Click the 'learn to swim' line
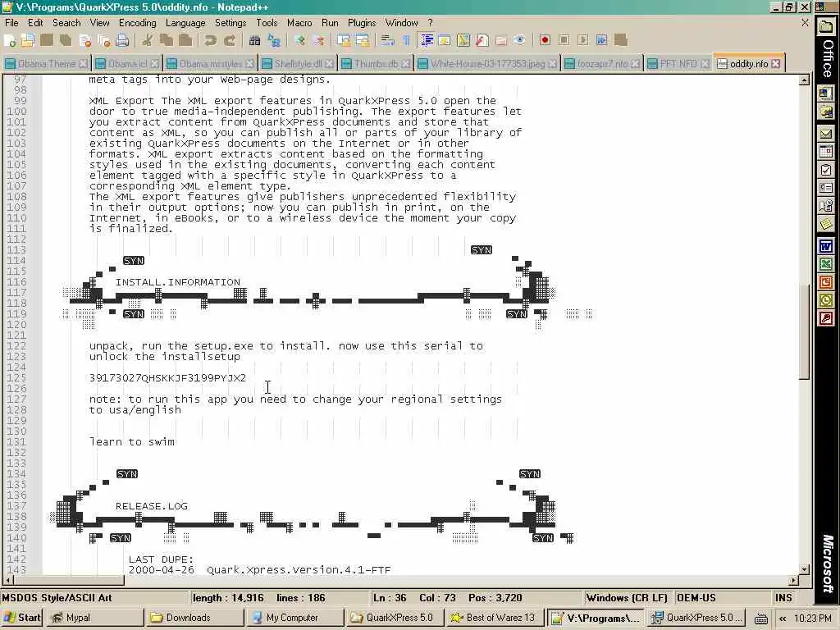Screen dimensions: 840x630 point(132,442)
